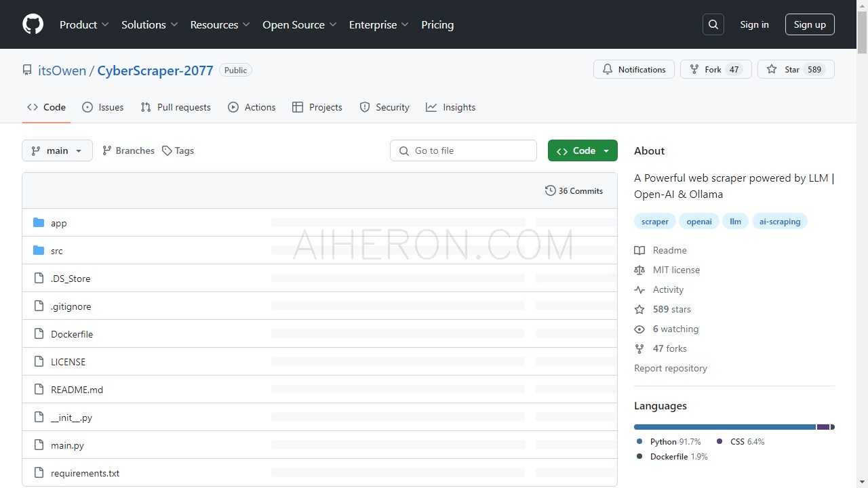Click the eye icon beside 6 watching
The height and width of the screenshot is (488, 868).
click(x=639, y=329)
